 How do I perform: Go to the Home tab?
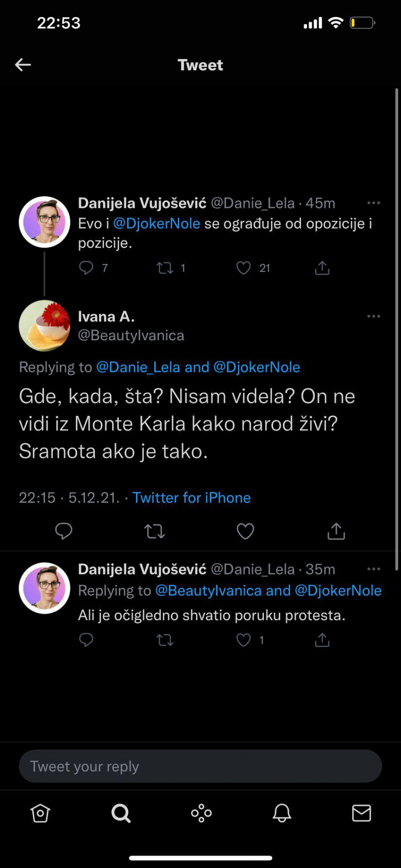point(40,813)
